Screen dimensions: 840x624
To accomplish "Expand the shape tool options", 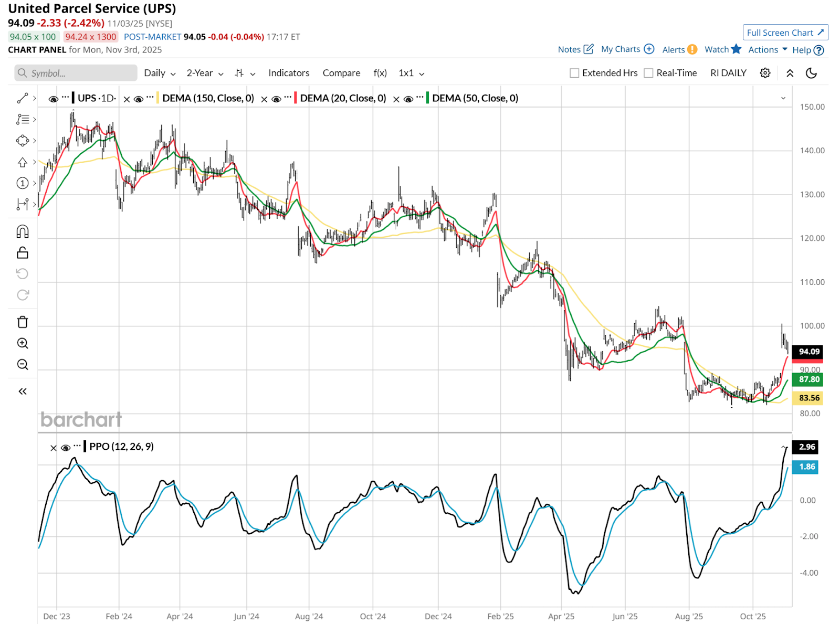I will pos(35,141).
